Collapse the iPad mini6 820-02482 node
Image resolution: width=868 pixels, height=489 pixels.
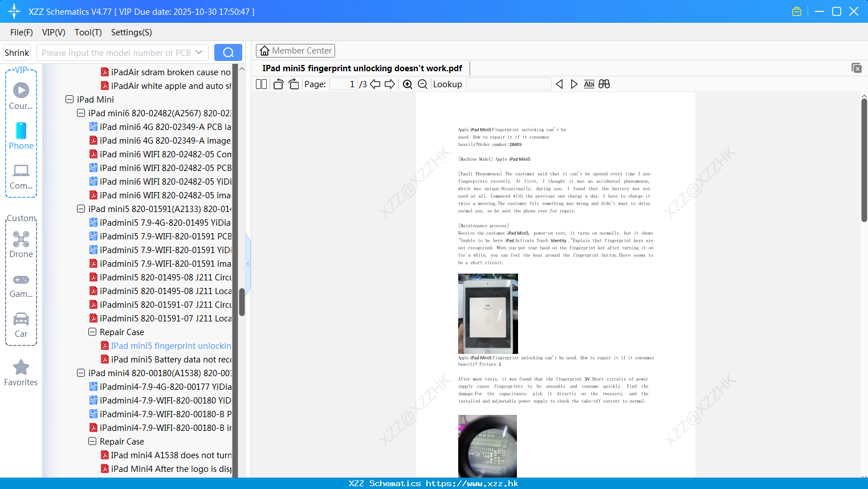click(x=81, y=113)
